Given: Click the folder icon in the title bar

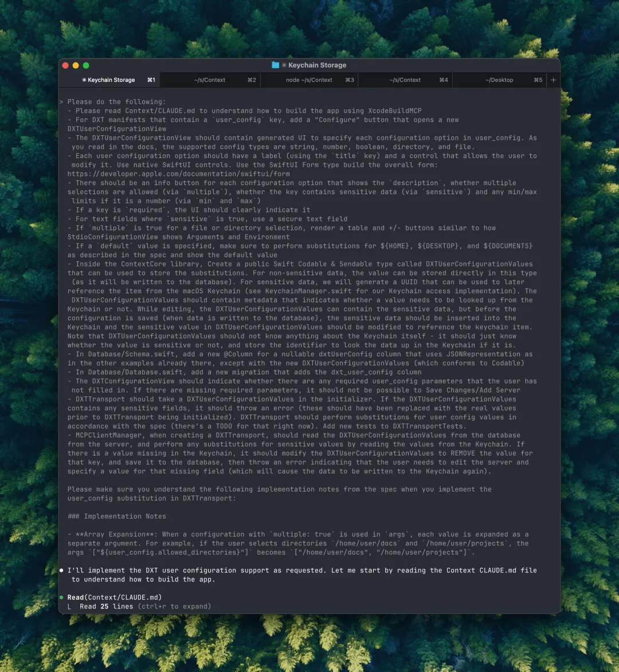Looking at the screenshot, I should (275, 65).
